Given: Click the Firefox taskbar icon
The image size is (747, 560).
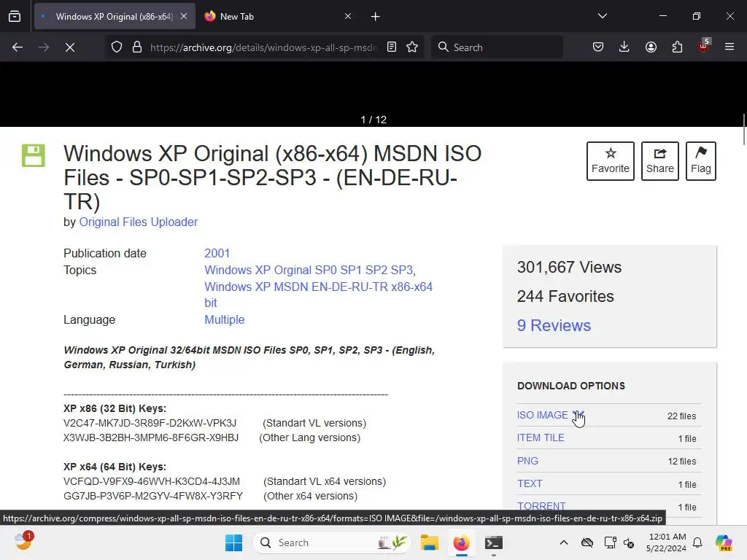Looking at the screenshot, I should (x=461, y=542).
